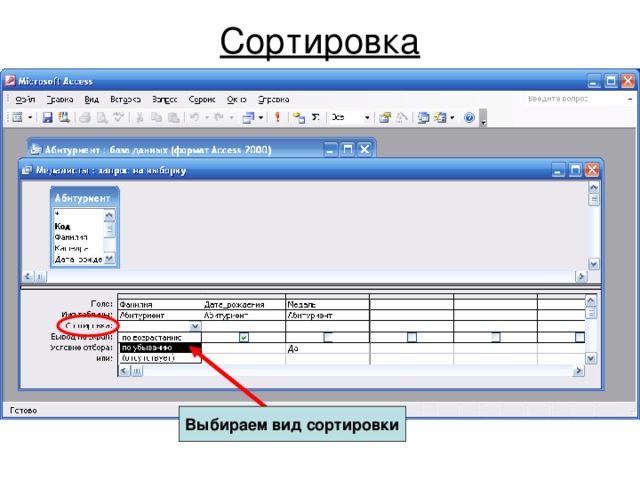Image resolution: width=640 pixels, height=480 pixels.
Task: Click the sort dropdown arrow in the Фамилия column
Action: pos(195,326)
